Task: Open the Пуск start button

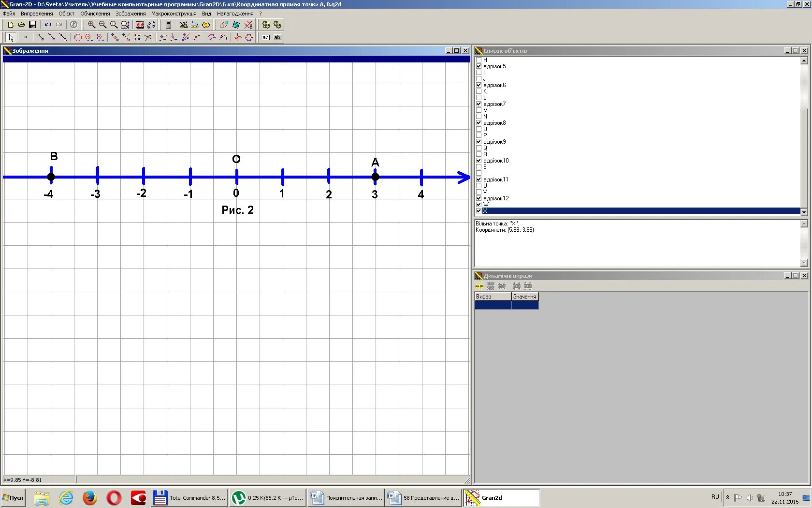Action: tap(13, 498)
